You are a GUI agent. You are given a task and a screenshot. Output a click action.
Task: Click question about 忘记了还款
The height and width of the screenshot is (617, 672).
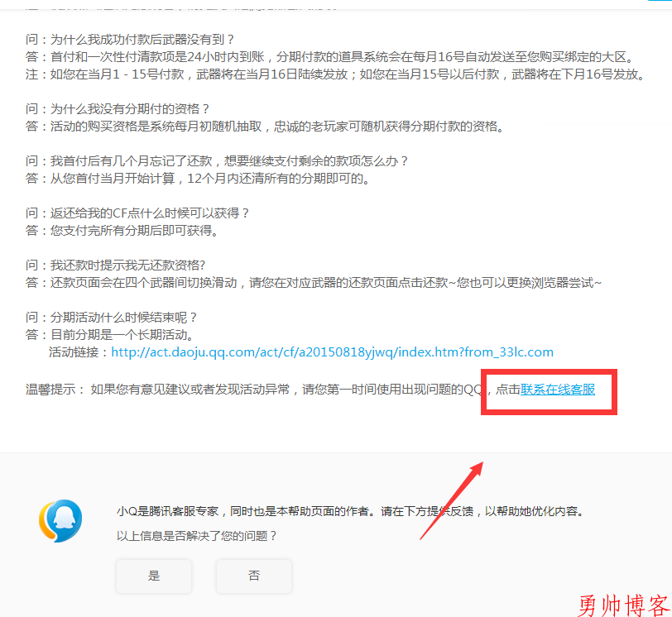217,161
